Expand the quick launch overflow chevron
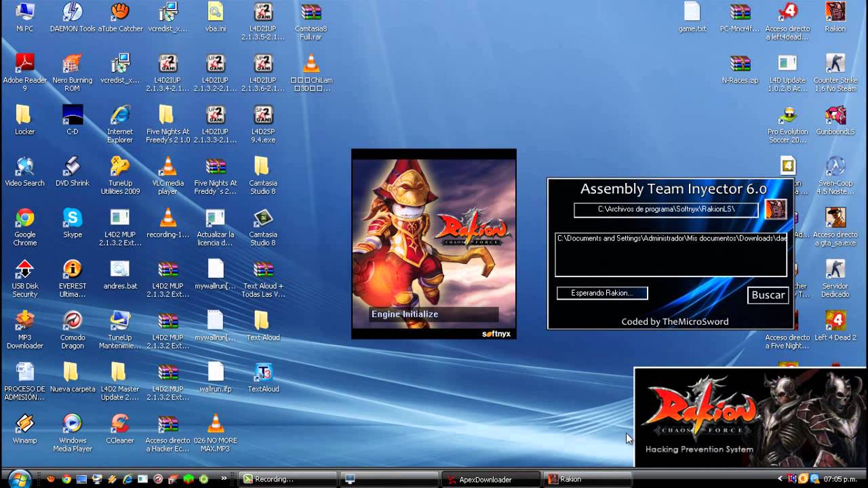Viewport: 868px width, 488px height. (224, 479)
